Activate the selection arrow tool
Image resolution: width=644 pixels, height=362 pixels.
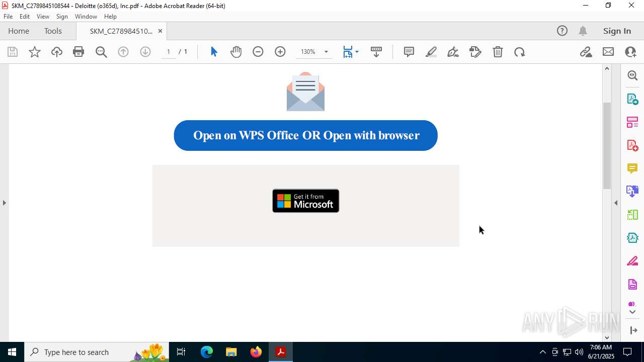click(214, 52)
